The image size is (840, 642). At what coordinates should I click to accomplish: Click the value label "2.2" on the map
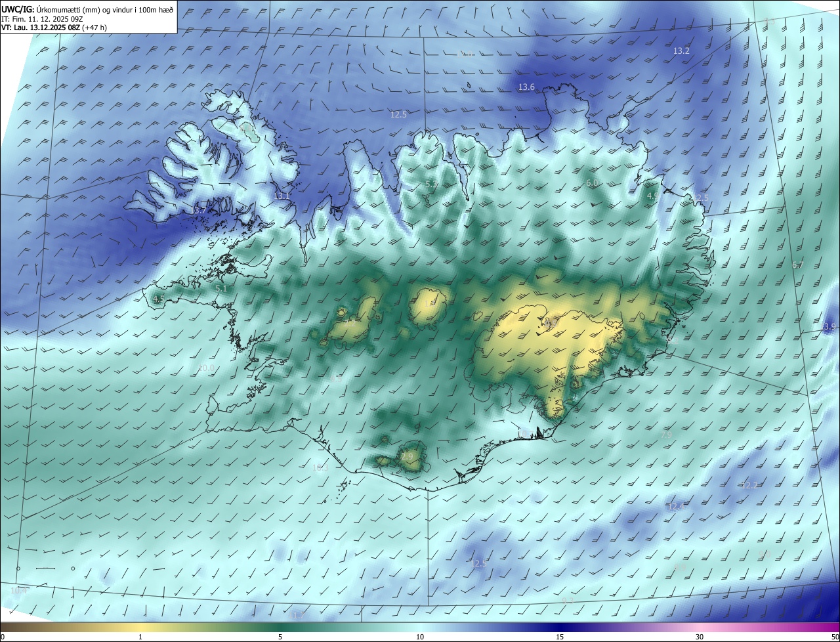pos(349,323)
